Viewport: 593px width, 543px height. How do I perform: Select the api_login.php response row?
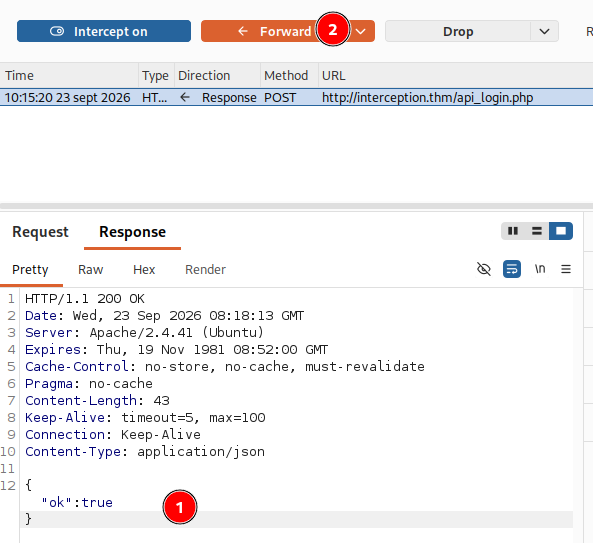296,98
